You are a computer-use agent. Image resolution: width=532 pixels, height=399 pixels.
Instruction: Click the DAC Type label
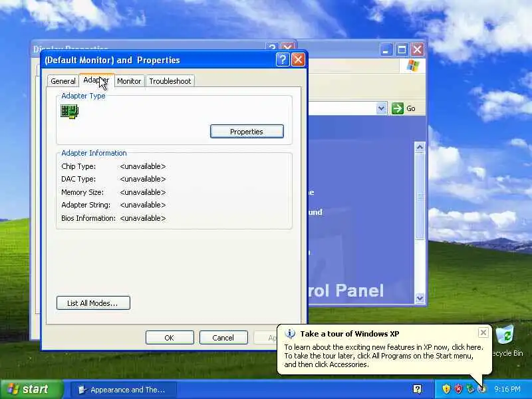tap(78, 179)
